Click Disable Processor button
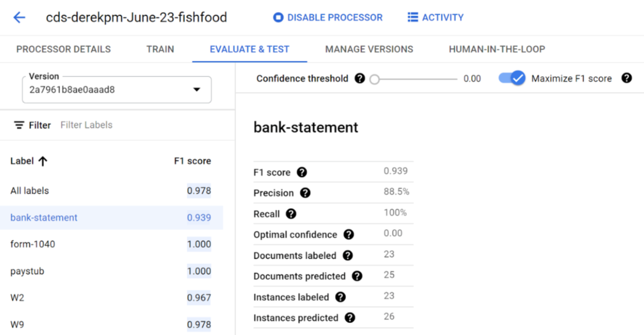The image size is (644, 335). pos(328,17)
